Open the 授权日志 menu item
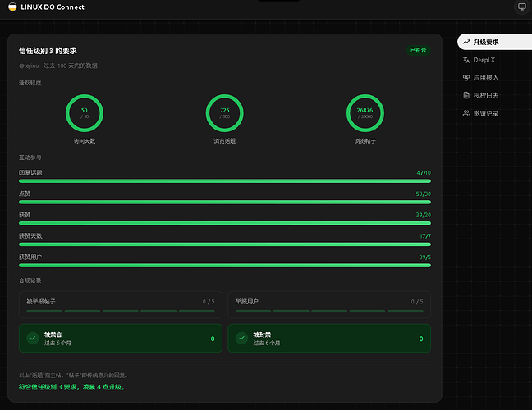This screenshot has width=532, height=410. [495, 95]
